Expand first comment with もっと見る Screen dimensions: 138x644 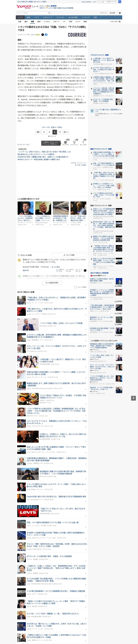click(56, 267)
